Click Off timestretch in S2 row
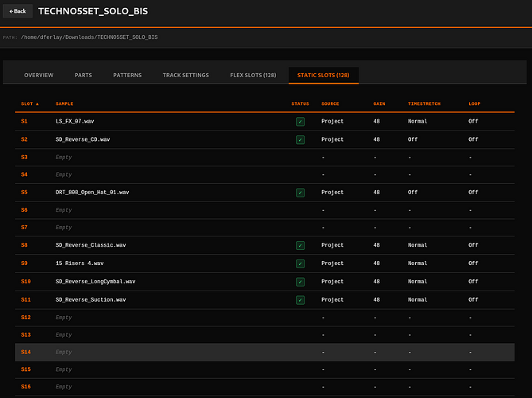Screen dimensions: 532x398 (413, 139)
